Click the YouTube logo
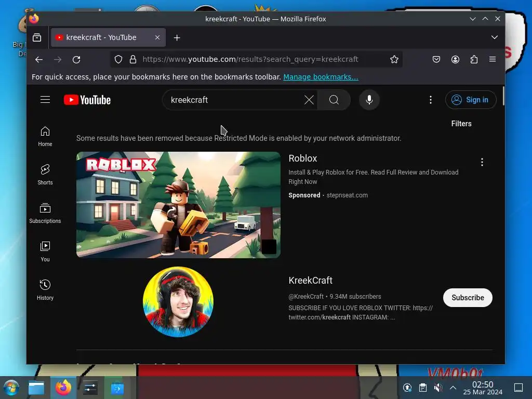532x399 pixels. click(x=87, y=100)
